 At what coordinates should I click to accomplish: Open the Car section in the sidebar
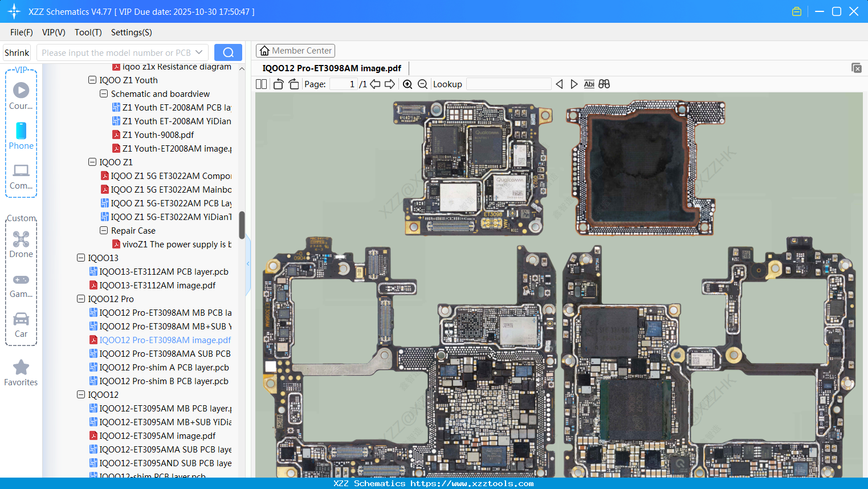(21, 322)
